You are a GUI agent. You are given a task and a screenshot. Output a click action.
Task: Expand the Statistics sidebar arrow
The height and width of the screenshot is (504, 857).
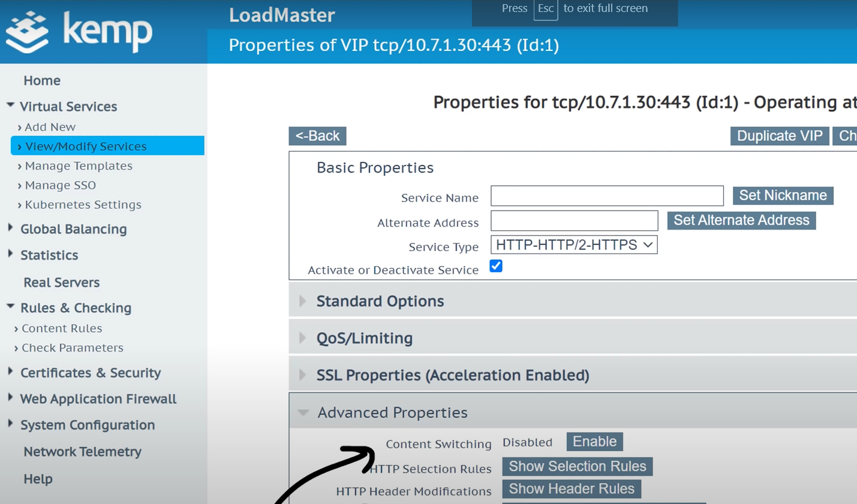(10, 254)
